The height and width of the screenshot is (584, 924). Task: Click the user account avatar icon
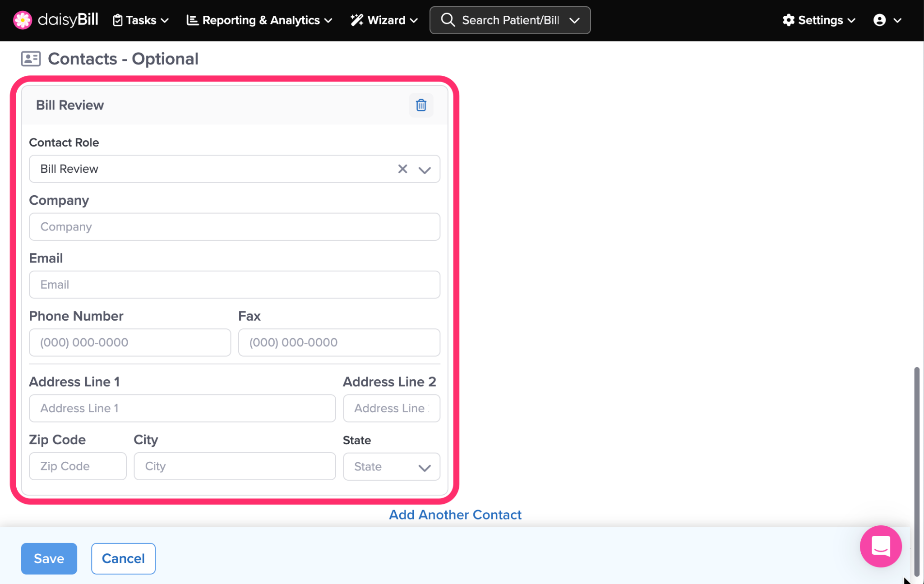pos(879,20)
